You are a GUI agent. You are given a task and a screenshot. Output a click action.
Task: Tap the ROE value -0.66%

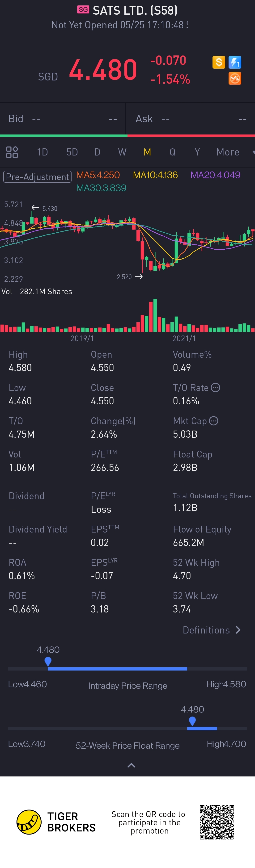24,609
